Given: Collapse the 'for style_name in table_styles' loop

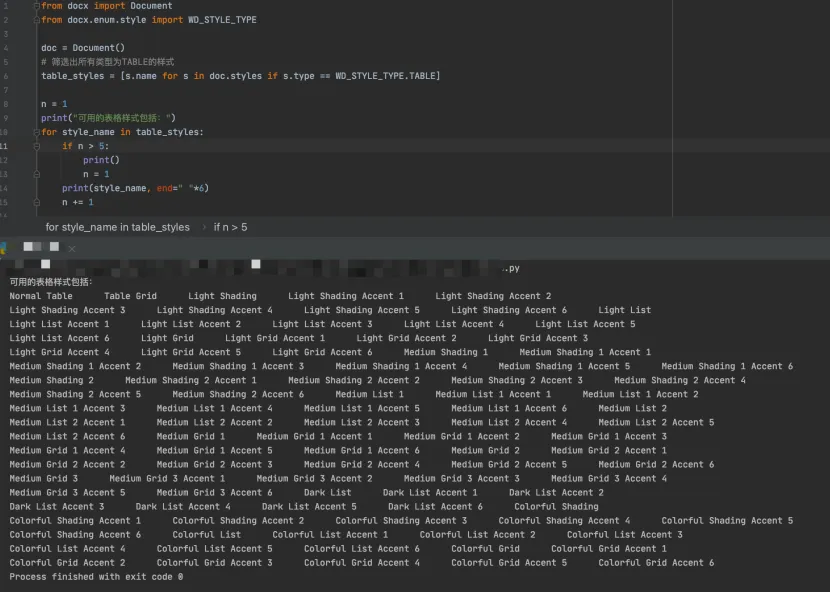Looking at the screenshot, I should [37, 132].
